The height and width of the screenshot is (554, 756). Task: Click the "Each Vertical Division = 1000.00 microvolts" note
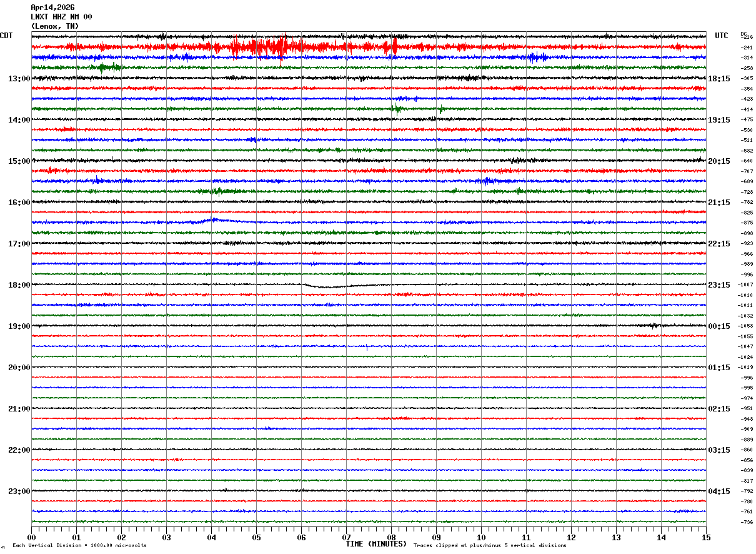[x=79, y=546]
